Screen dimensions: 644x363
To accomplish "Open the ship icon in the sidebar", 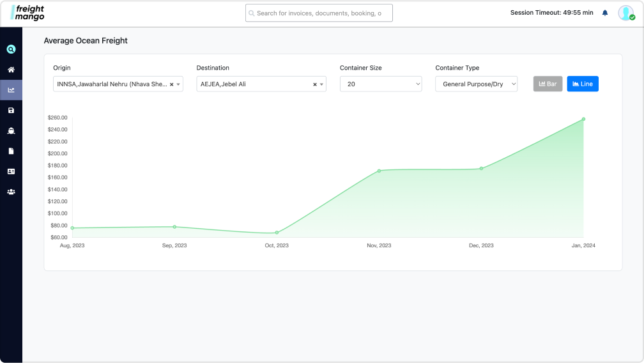I will click(x=11, y=130).
